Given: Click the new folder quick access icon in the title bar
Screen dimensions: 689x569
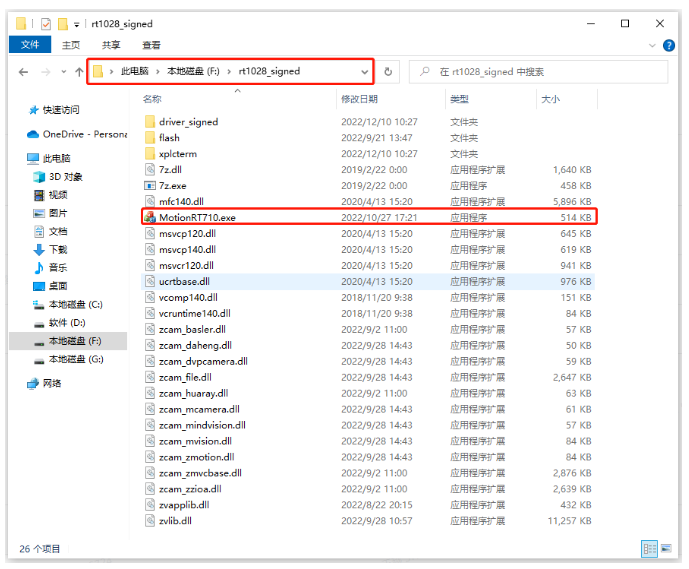Looking at the screenshot, I should pos(63,24).
